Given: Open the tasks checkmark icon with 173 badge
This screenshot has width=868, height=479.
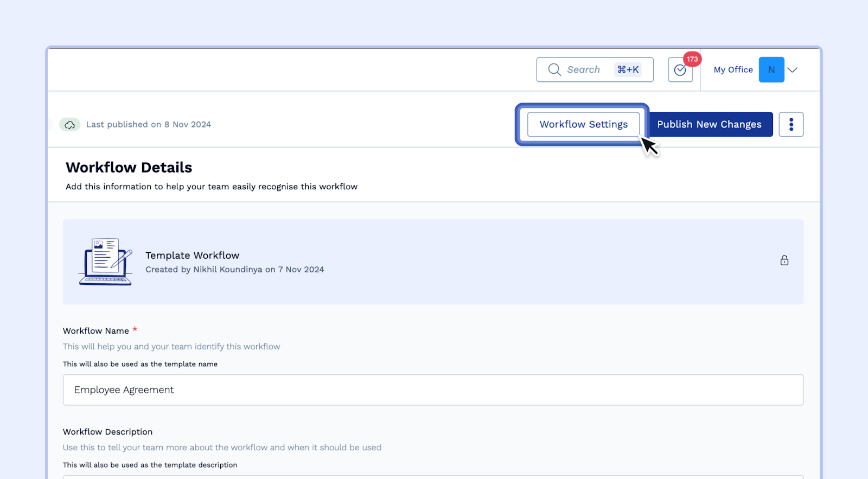Looking at the screenshot, I should [x=680, y=70].
